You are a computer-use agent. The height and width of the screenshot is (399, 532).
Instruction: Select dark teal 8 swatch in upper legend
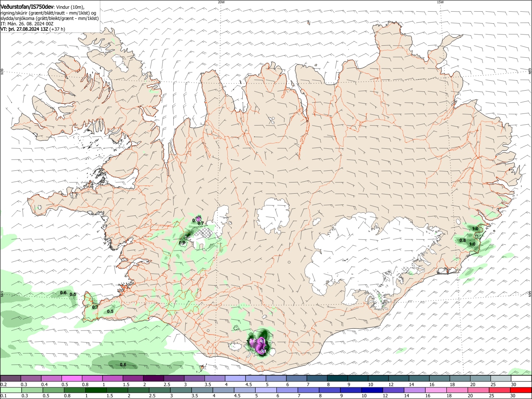click(x=337, y=378)
